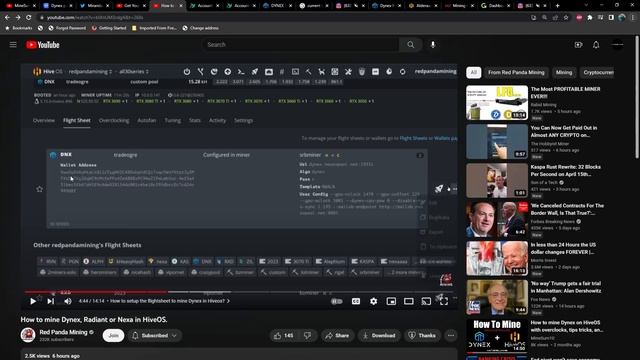The height and width of the screenshot is (360, 640).
Task: Open Getting Started bookmark
Action: (109, 28)
